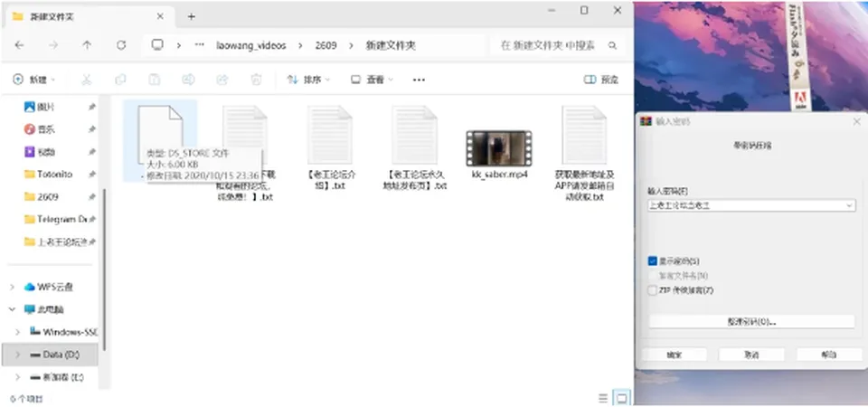Uncheck 显示密码(S) checkbox
This screenshot has width=868, height=407.
653,260
